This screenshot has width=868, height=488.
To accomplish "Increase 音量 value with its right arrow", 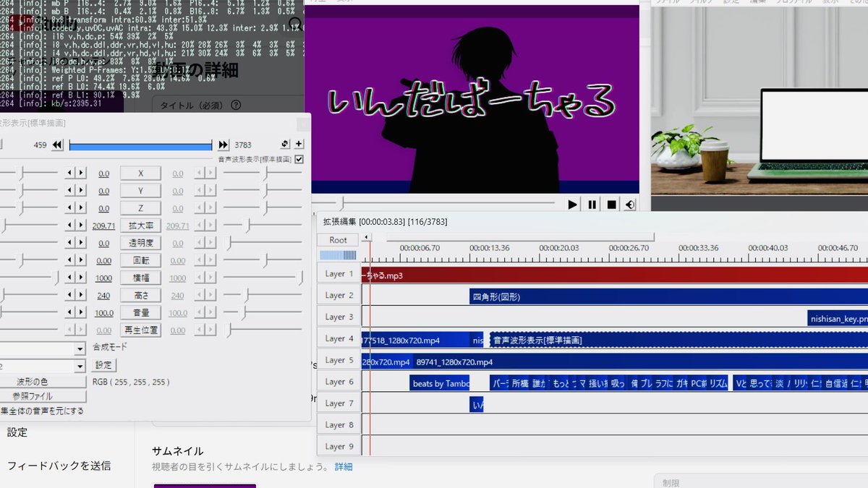I will click(x=81, y=312).
